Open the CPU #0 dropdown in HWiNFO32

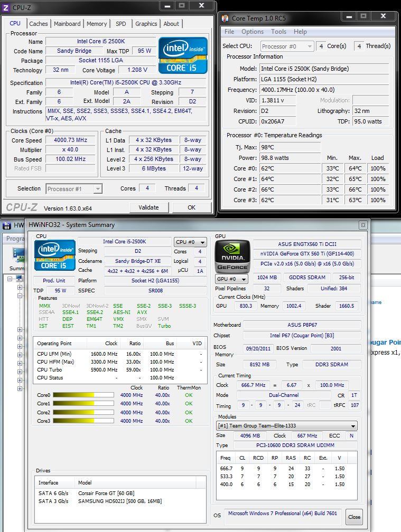(x=190, y=242)
